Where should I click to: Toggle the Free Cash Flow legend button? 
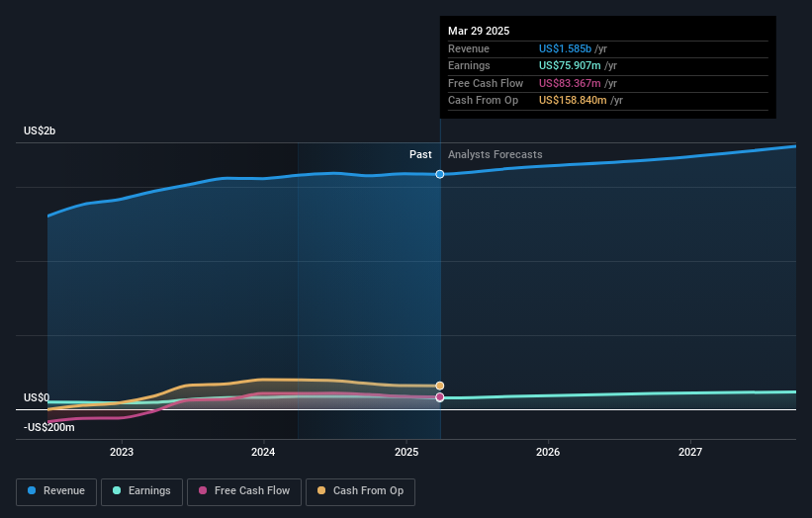[244, 491]
